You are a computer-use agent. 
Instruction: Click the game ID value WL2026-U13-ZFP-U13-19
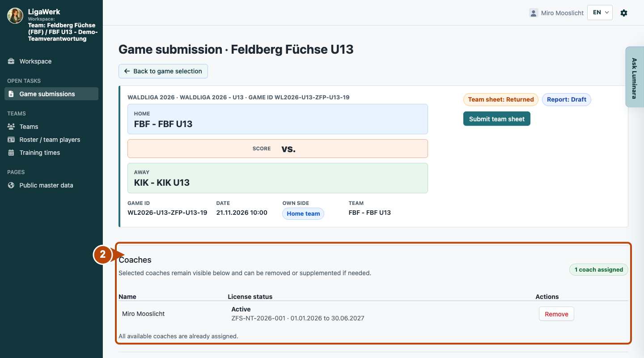[167, 213]
